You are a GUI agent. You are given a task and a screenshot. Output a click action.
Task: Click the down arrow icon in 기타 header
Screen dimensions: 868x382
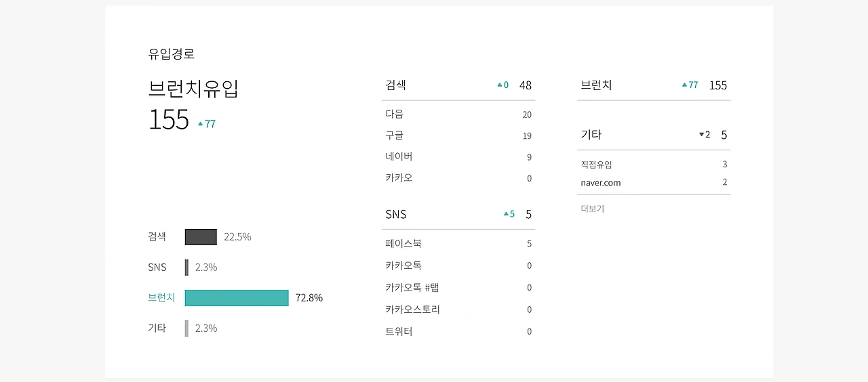click(701, 135)
